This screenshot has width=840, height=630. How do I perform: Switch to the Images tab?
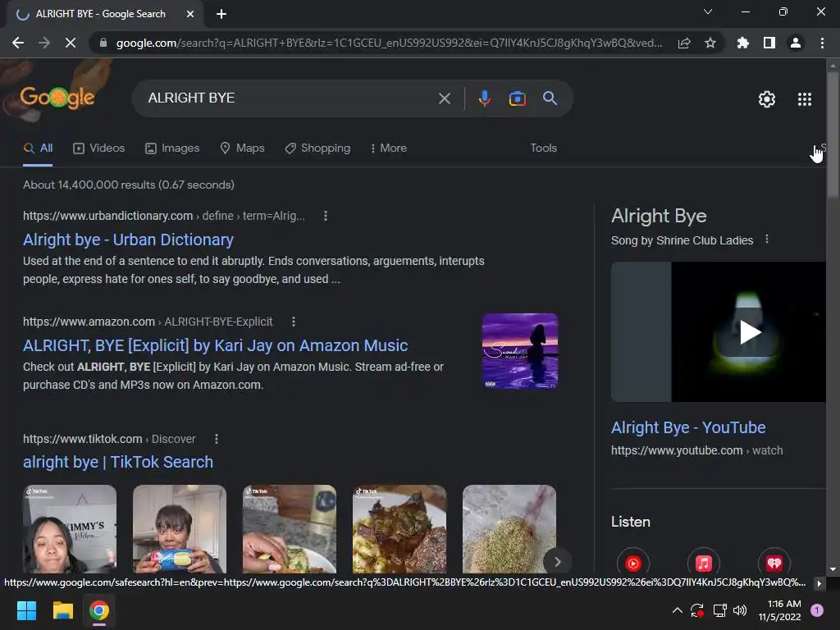click(172, 148)
